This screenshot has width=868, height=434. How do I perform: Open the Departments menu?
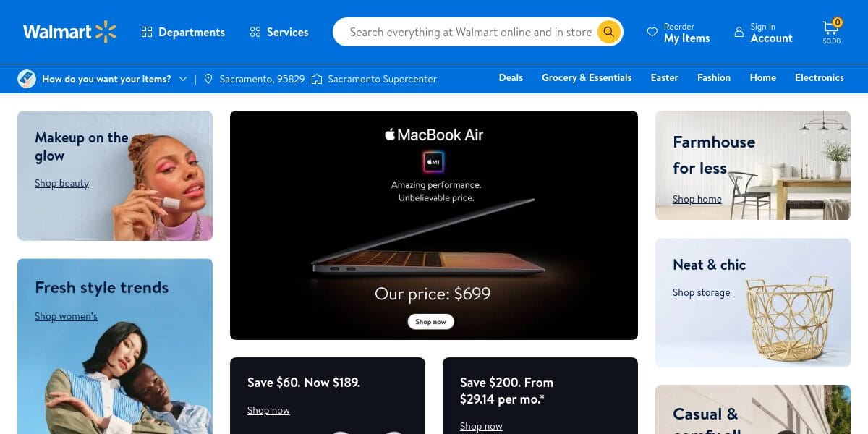coord(191,32)
